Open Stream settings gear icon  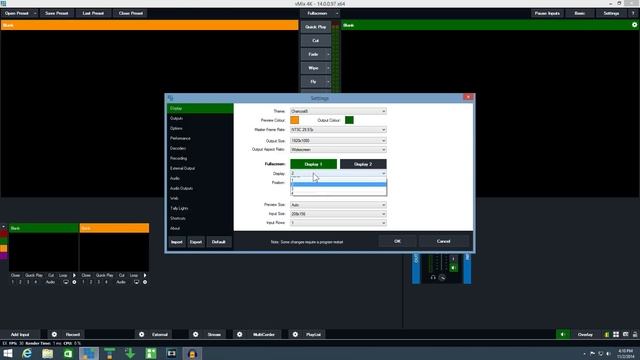(196, 334)
